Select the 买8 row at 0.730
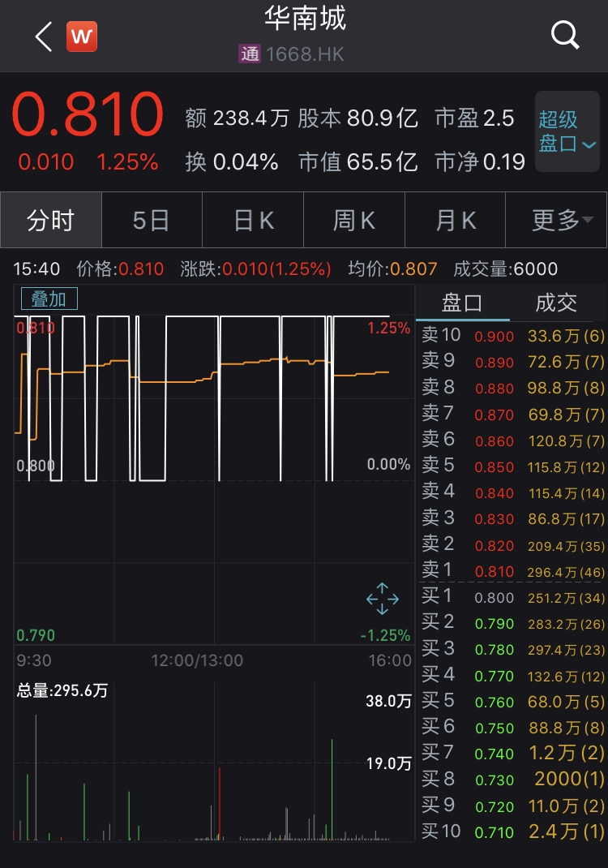 (512, 780)
